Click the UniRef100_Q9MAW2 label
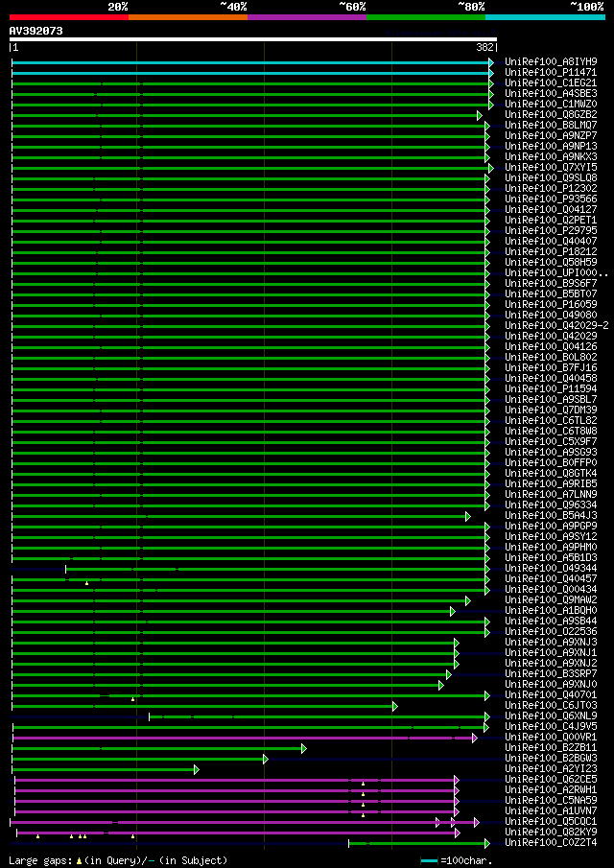 tap(551, 600)
